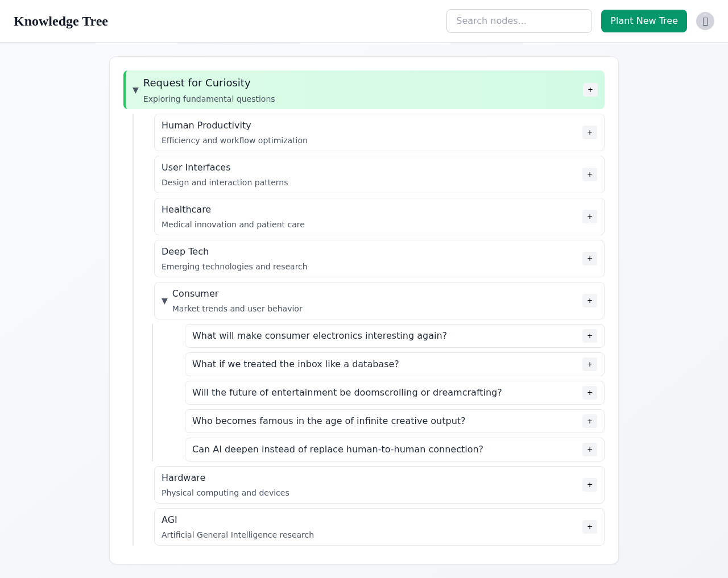Add a branch under User Interfaces

[589, 174]
